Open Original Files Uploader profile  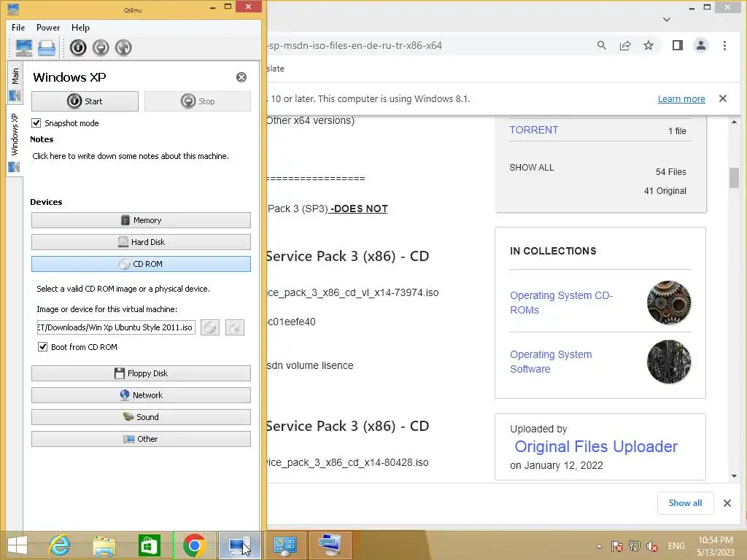596,446
